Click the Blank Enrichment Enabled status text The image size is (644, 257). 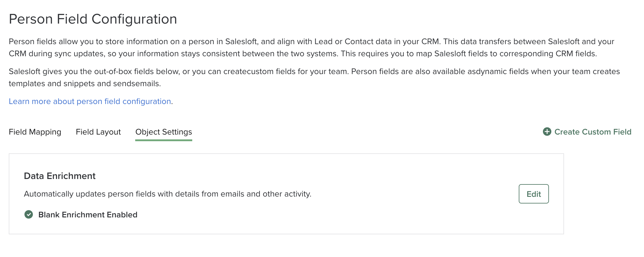(x=88, y=215)
